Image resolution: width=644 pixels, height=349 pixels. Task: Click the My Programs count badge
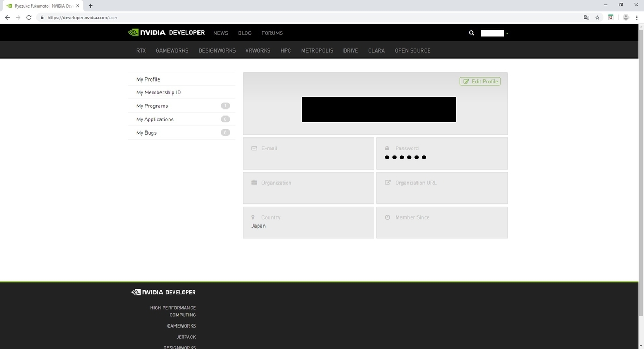225,106
